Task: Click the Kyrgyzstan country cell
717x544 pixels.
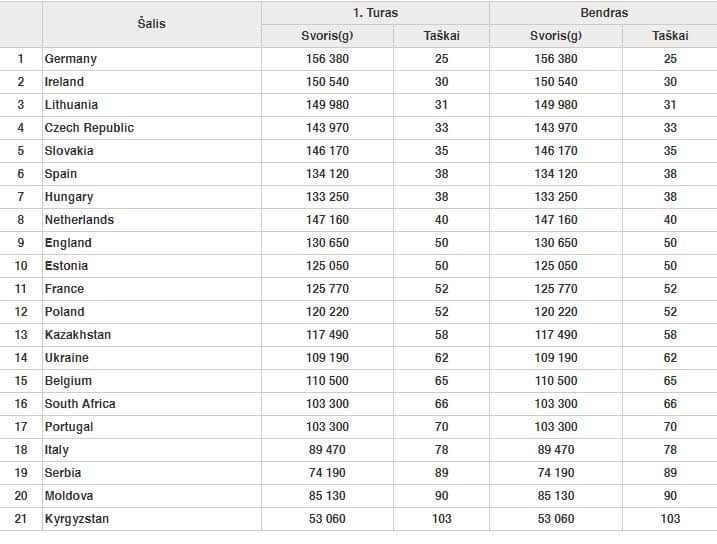Action: pyautogui.click(x=77, y=519)
